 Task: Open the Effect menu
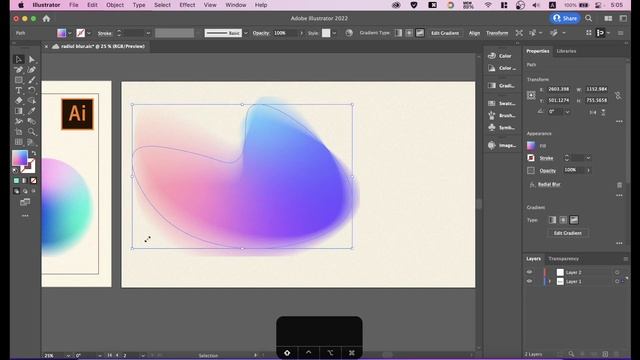(187, 5)
